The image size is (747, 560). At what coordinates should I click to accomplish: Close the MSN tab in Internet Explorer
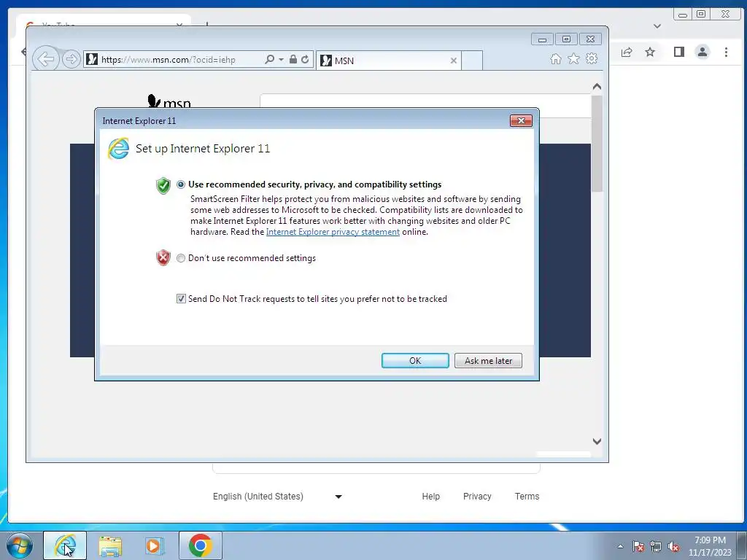tap(454, 61)
